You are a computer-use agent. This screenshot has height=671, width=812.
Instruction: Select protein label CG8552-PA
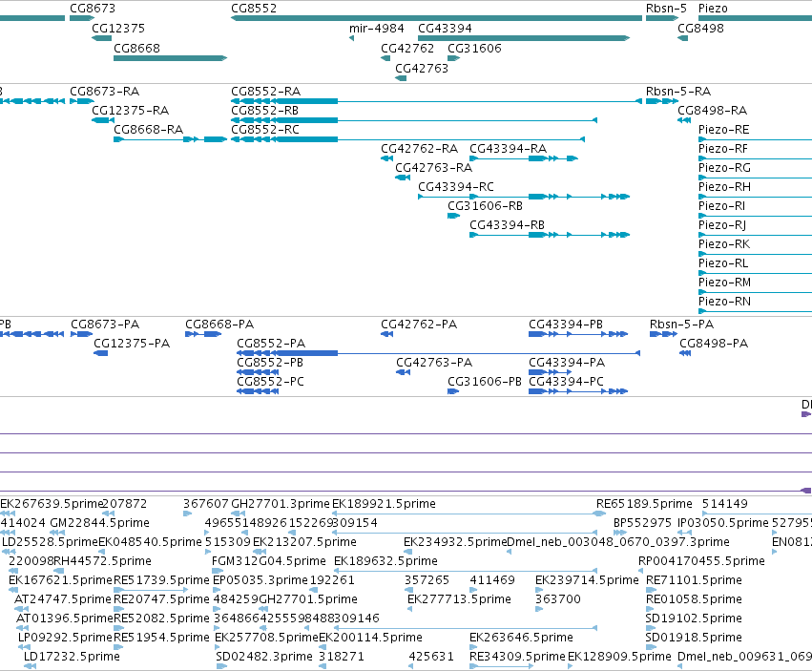point(271,344)
